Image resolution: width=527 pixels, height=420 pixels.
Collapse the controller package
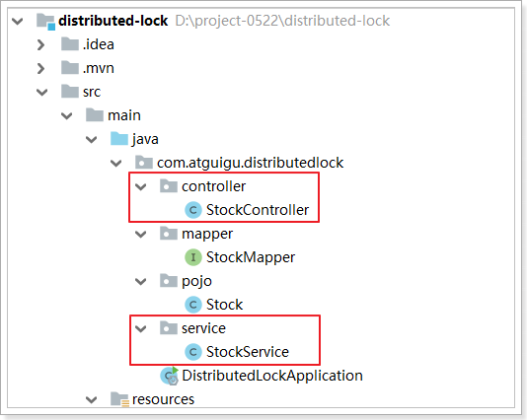140,186
